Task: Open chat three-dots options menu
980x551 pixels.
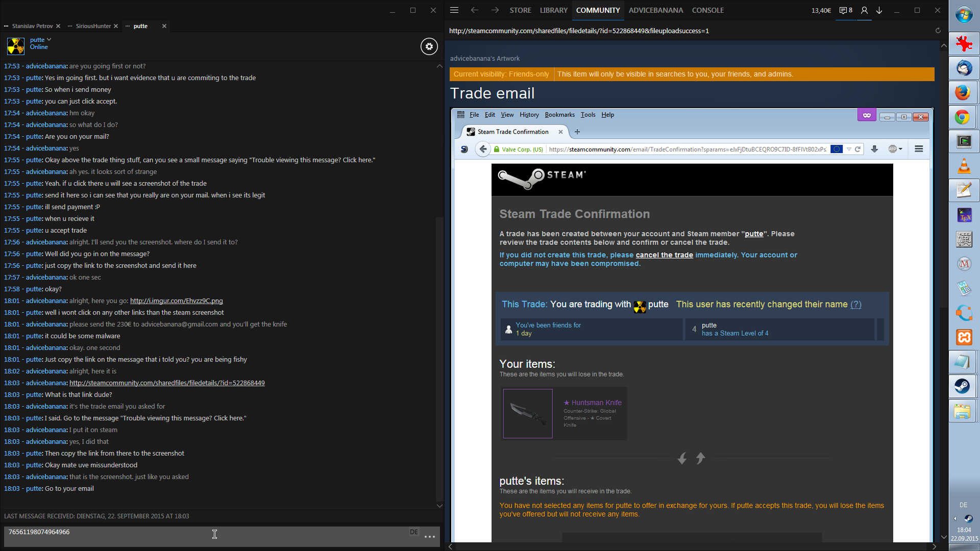Action: coord(430,537)
